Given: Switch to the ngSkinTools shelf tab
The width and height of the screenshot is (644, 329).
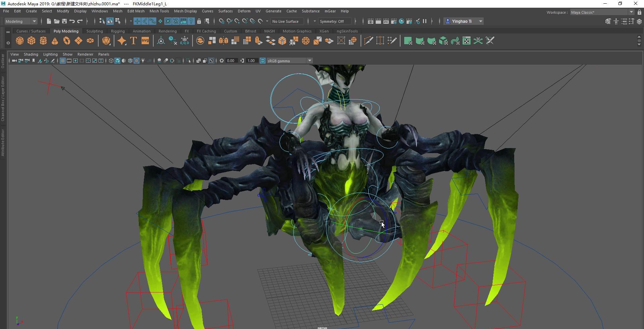Looking at the screenshot, I should click(x=347, y=31).
